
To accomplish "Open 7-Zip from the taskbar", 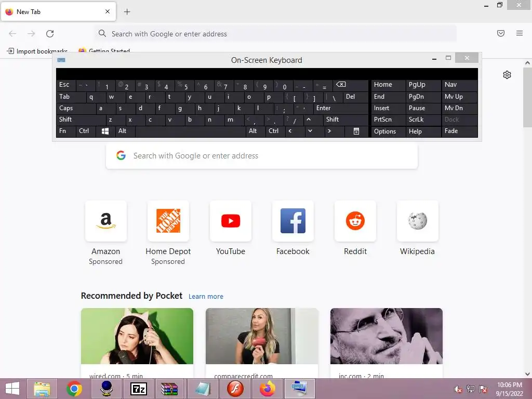I will (x=139, y=389).
